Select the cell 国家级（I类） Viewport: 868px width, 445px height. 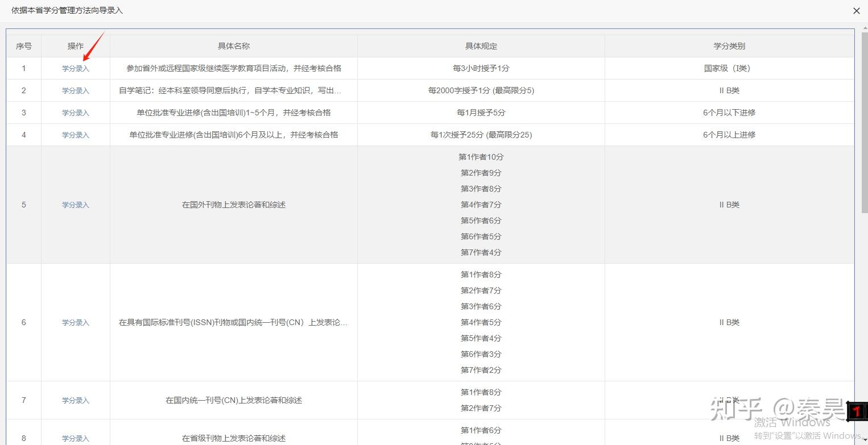(729, 68)
